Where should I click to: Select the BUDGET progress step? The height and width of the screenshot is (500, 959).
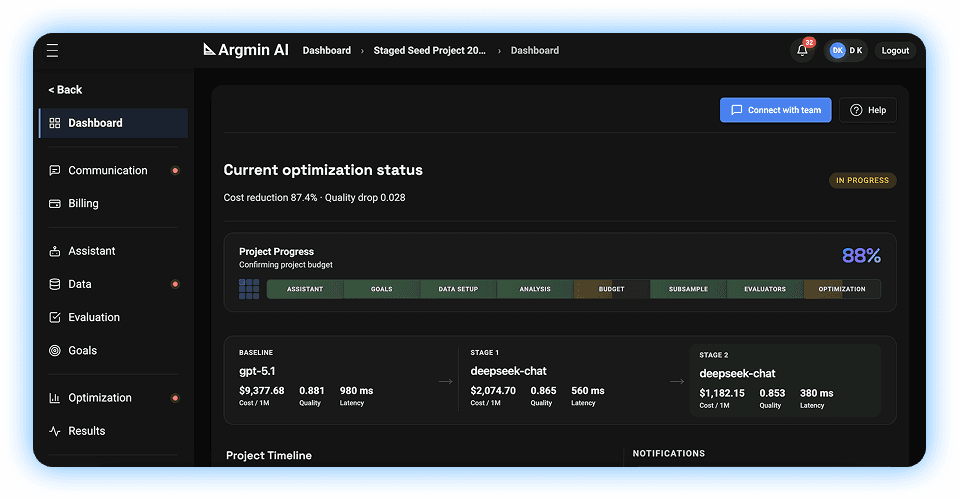coord(612,289)
